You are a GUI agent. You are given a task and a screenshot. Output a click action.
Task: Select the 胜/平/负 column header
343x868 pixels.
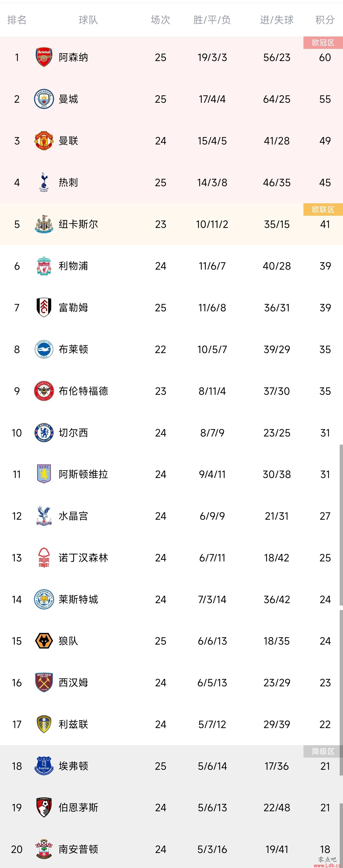[212, 20]
